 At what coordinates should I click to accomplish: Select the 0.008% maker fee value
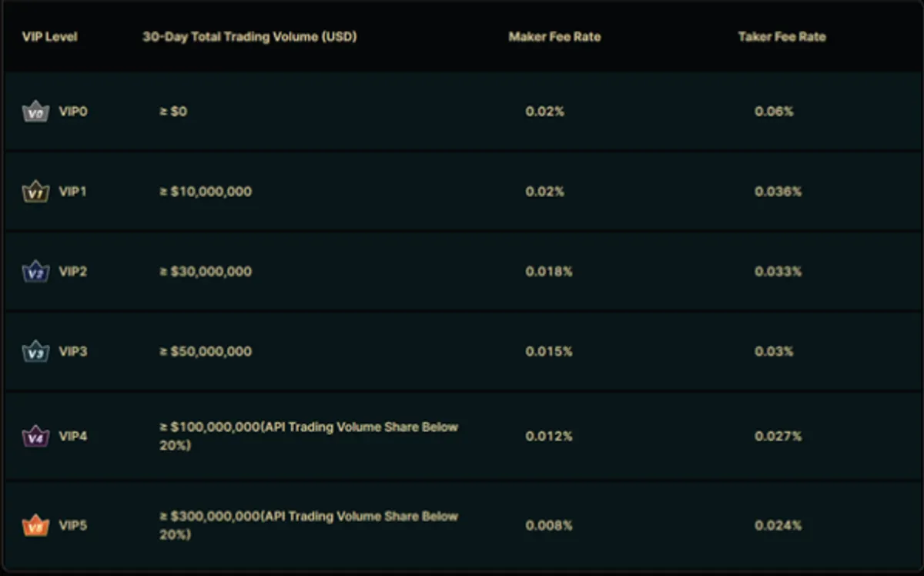549,526
